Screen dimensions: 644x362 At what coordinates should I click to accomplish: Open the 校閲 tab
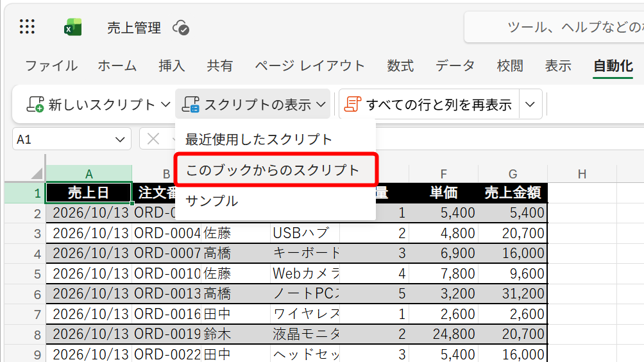(x=510, y=65)
